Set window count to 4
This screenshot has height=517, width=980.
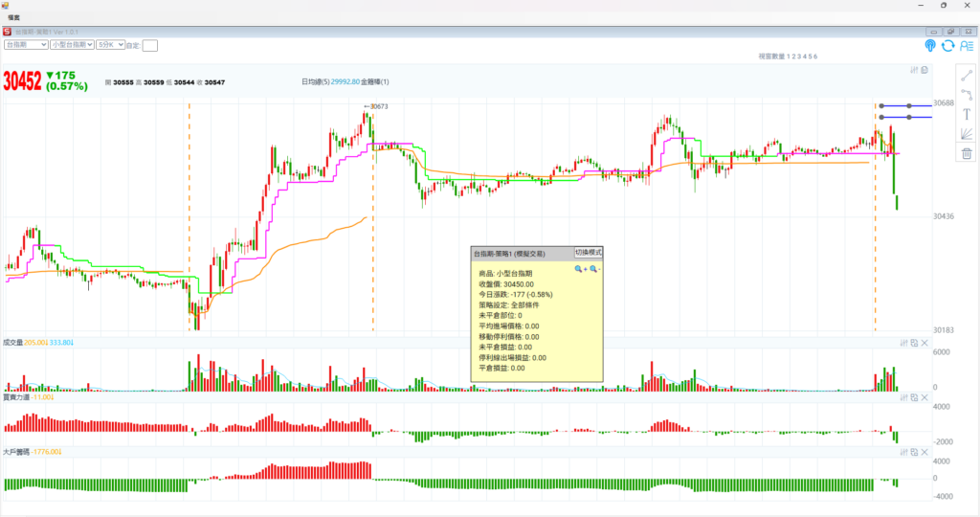(x=804, y=57)
